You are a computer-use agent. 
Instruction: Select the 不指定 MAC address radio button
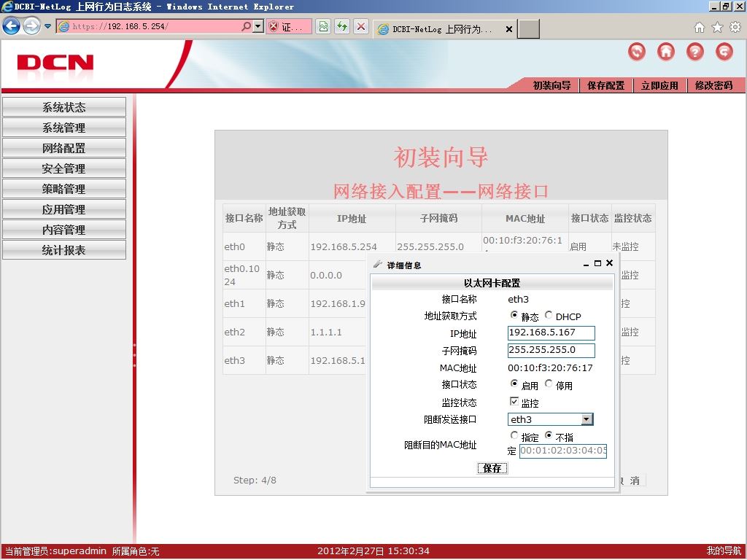549,435
